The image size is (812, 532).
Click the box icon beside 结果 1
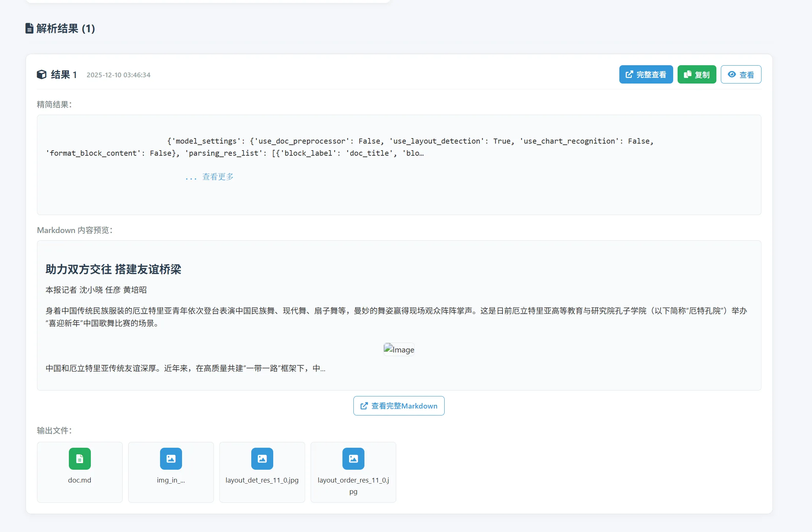point(42,74)
